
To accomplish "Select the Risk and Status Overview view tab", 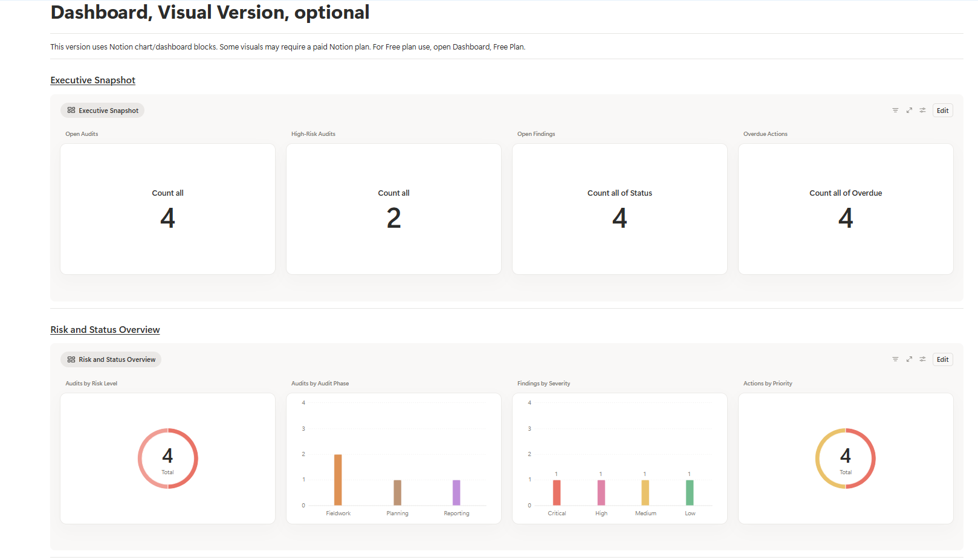I will pyautogui.click(x=111, y=359).
